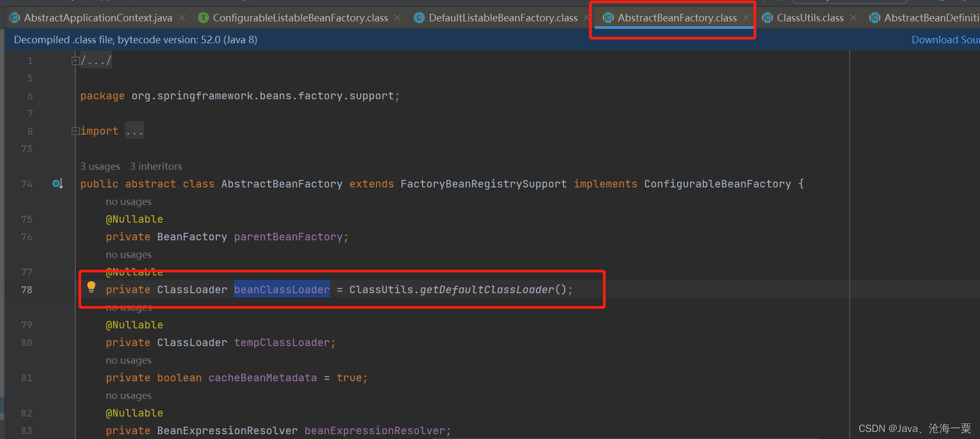
Task: Click the '3 usages' hint above class
Action: tap(100, 166)
